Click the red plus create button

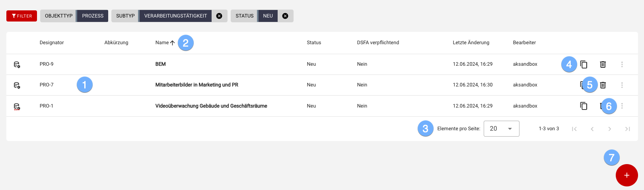click(x=626, y=175)
